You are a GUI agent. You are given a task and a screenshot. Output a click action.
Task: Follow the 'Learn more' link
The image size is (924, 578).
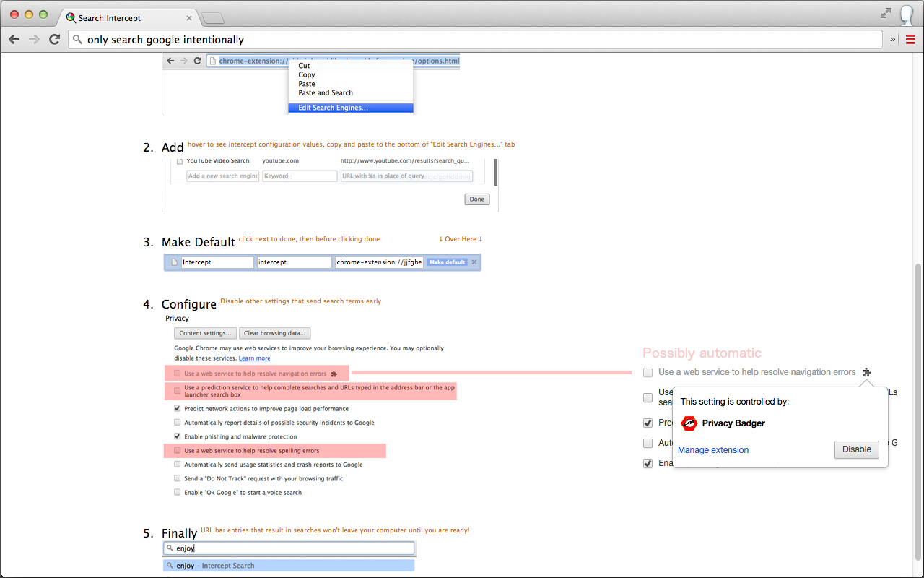click(x=255, y=358)
